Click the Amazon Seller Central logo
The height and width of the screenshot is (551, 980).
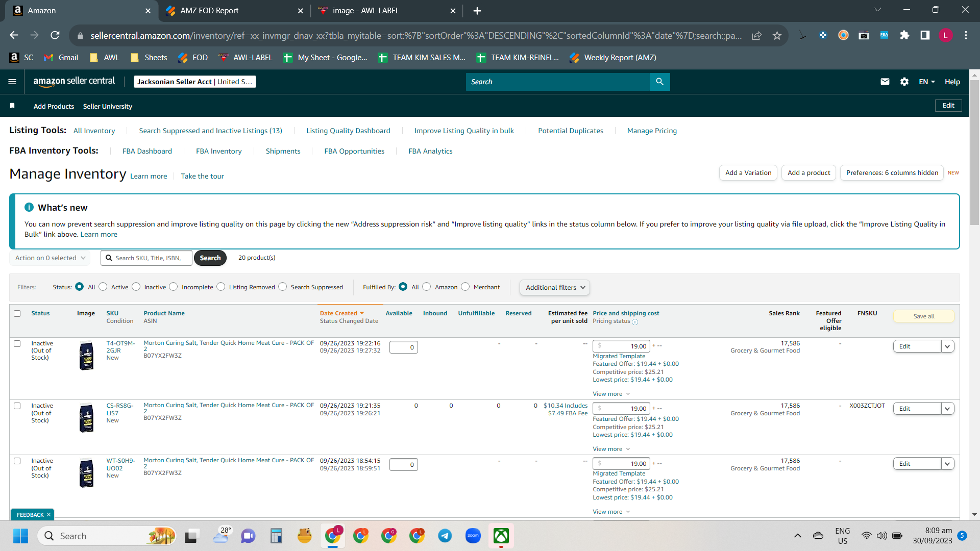click(74, 82)
